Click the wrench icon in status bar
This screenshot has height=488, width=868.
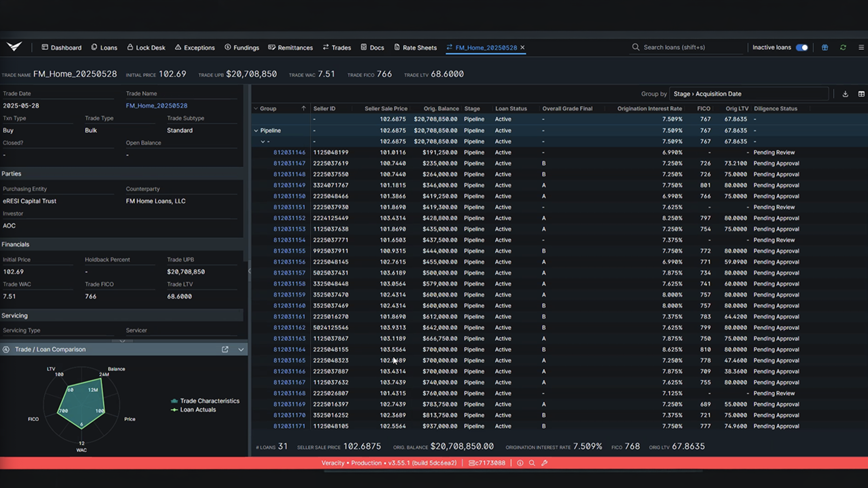point(545,463)
